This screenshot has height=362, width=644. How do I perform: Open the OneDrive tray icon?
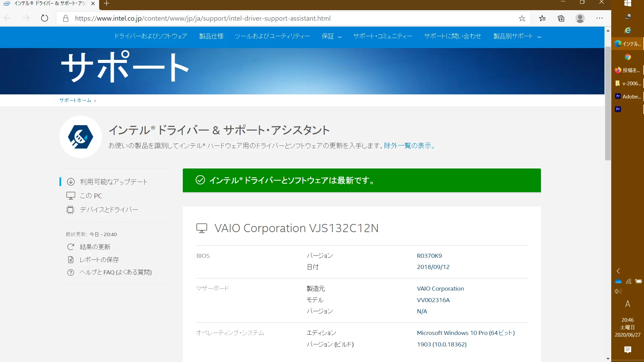coord(618,281)
